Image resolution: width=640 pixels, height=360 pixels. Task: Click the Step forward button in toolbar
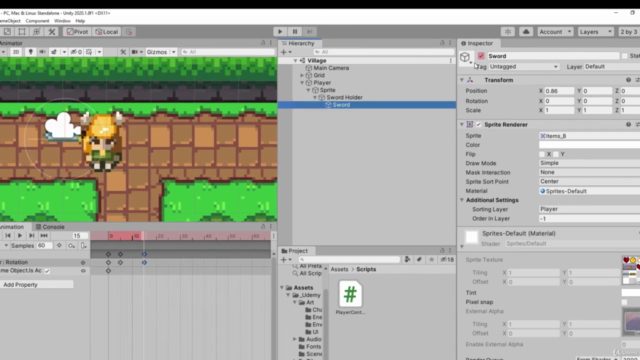(310, 31)
